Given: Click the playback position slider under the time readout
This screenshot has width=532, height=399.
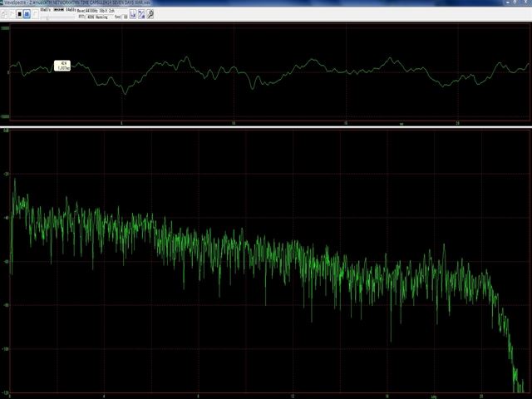Looking at the screenshot, I should (x=57, y=17).
